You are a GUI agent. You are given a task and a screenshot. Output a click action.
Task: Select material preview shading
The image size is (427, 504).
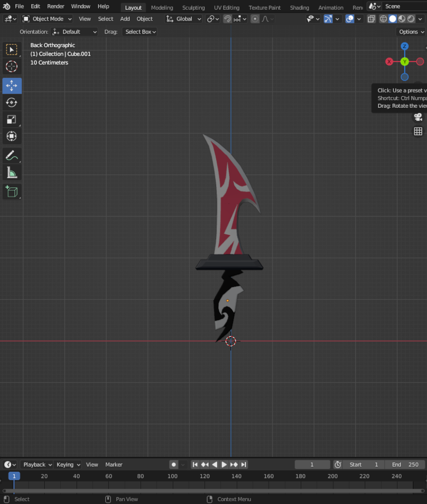(x=402, y=19)
